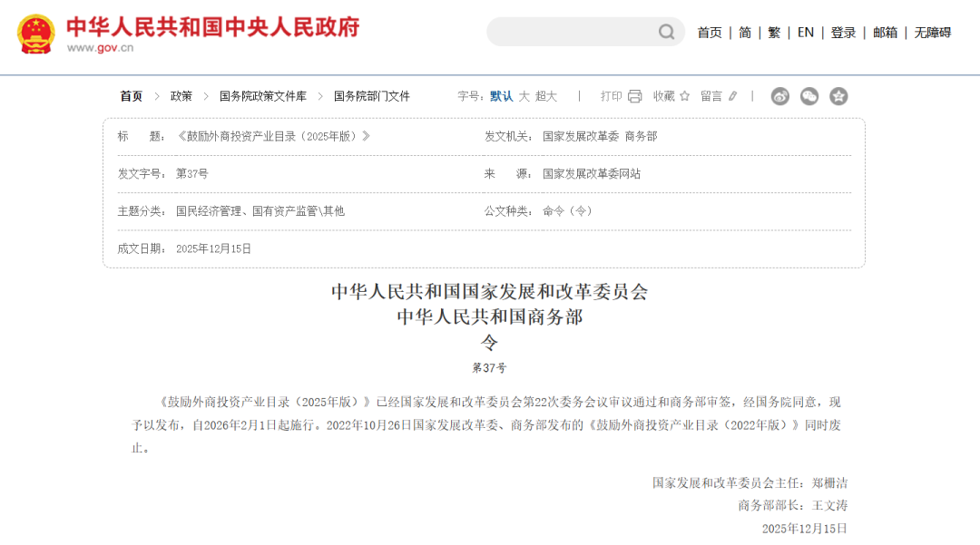Click the 登录 login link
Screen dimensions: 980x545
coord(844,32)
